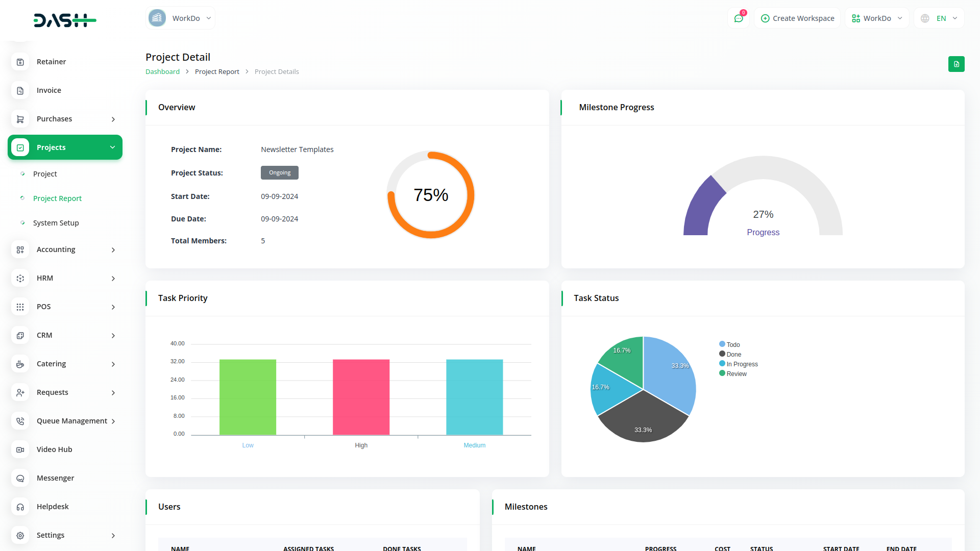Open the WorkDo workspace dropdown at top left
The height and width of the screenshot is (551, 980).
point(180,17)
